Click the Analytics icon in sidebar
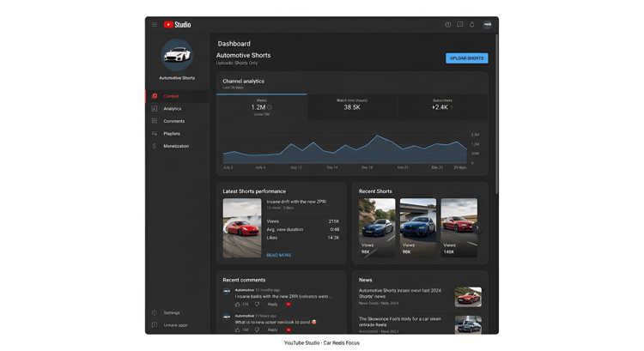 click(155, 109)
